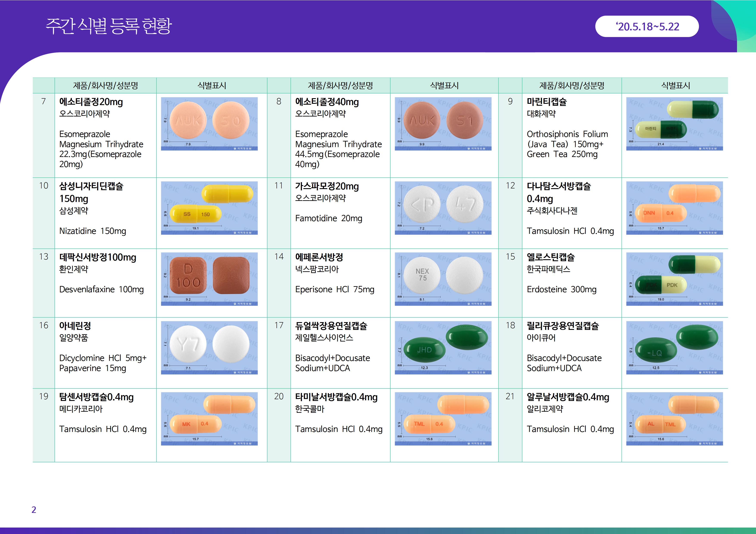Click the page number 2
This screenshot has height=534, width=756.
tap(34, 510)
